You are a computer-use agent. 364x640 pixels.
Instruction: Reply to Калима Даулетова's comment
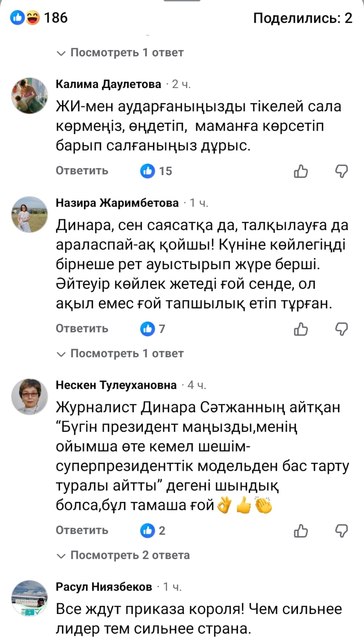(x=82, y=171)
